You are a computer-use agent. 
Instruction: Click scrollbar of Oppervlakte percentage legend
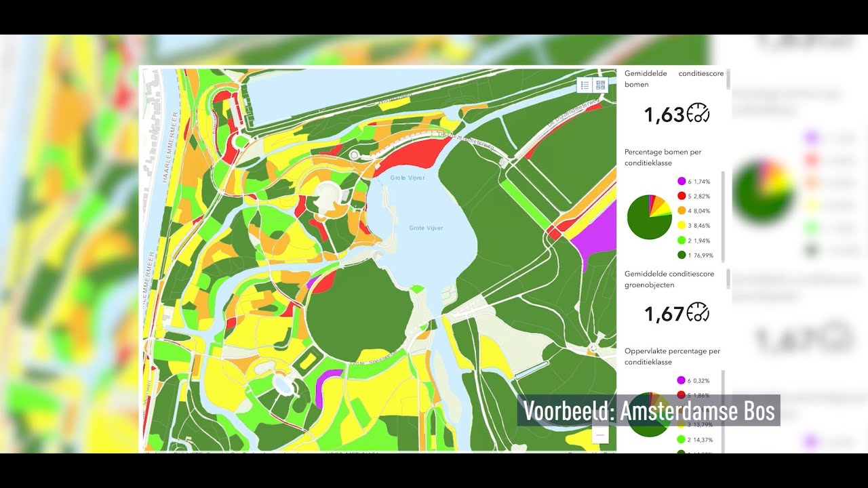click(723, 411)
